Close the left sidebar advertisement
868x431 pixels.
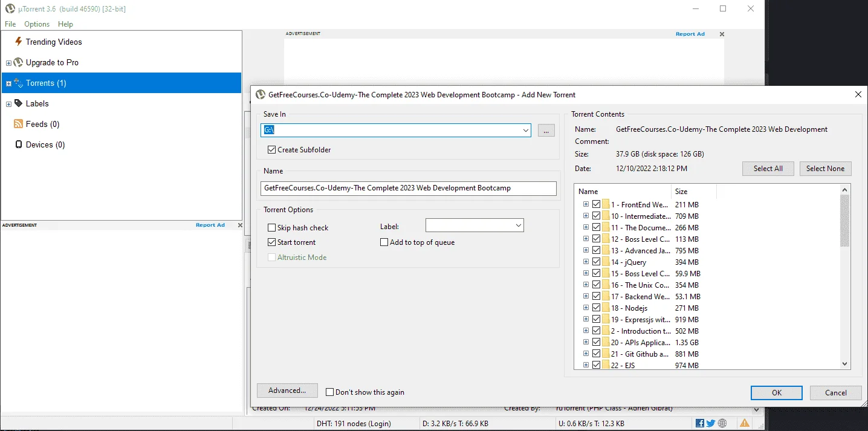(240, 225)
